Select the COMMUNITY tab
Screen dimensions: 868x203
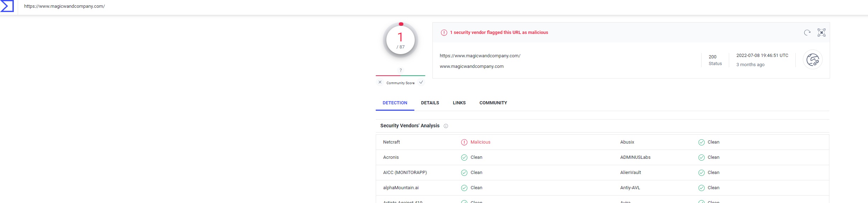click(493, 103)
